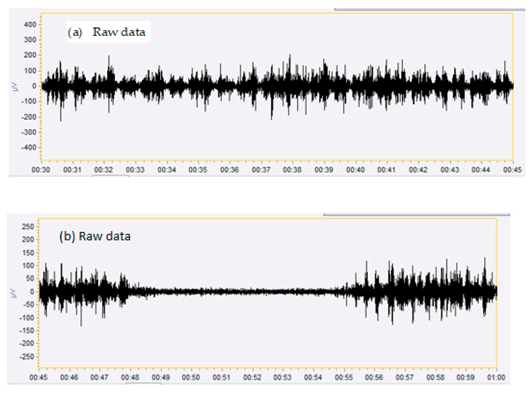Viewport: 532px width, 394px height.
Task: Click the 00:48 time marker on the bottom chart
Action: [x=130, y=377]
